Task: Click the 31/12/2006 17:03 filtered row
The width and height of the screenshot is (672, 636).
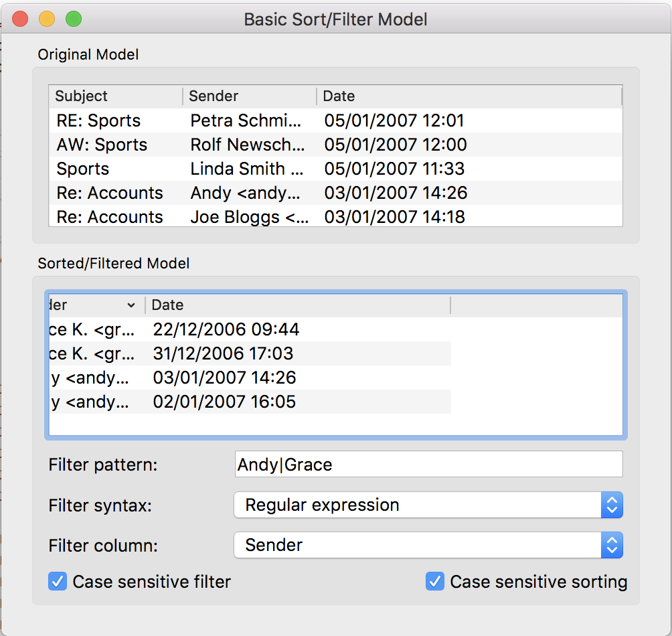Action: (224, 353)
